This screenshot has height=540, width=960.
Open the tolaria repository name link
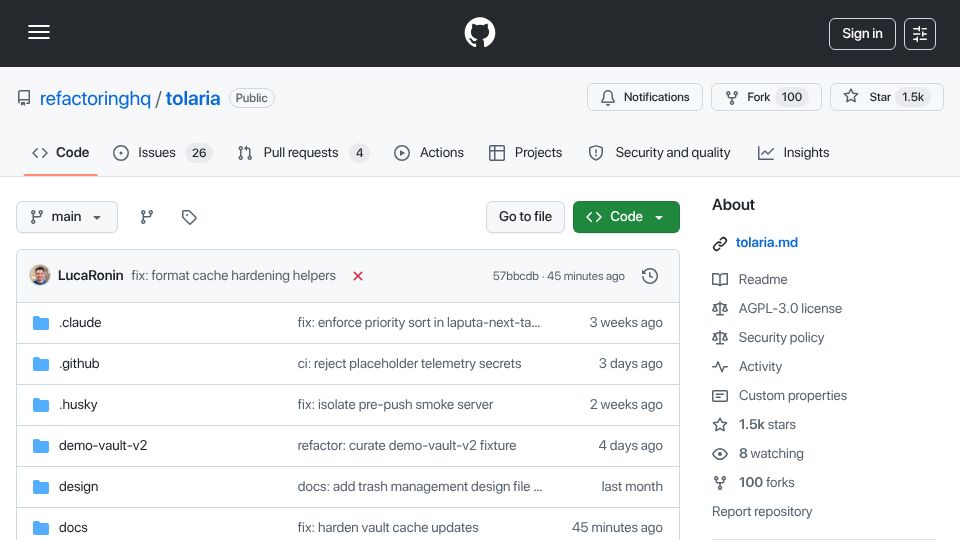pyautogui.click(x=193, y=99)
